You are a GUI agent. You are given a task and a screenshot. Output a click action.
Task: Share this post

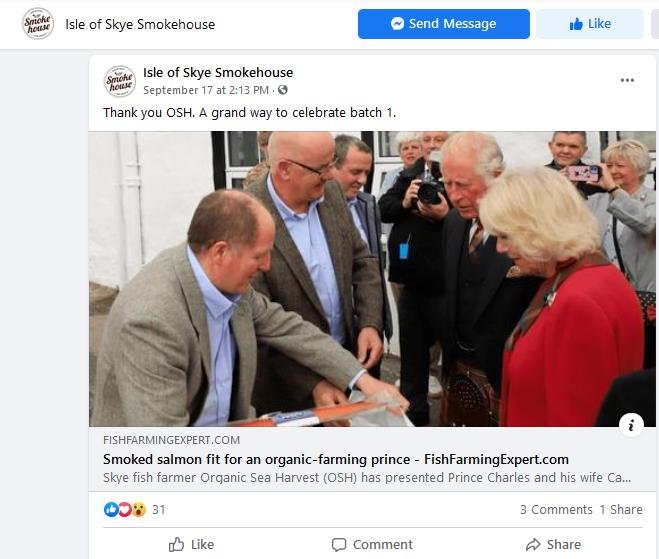coord(554,545)
